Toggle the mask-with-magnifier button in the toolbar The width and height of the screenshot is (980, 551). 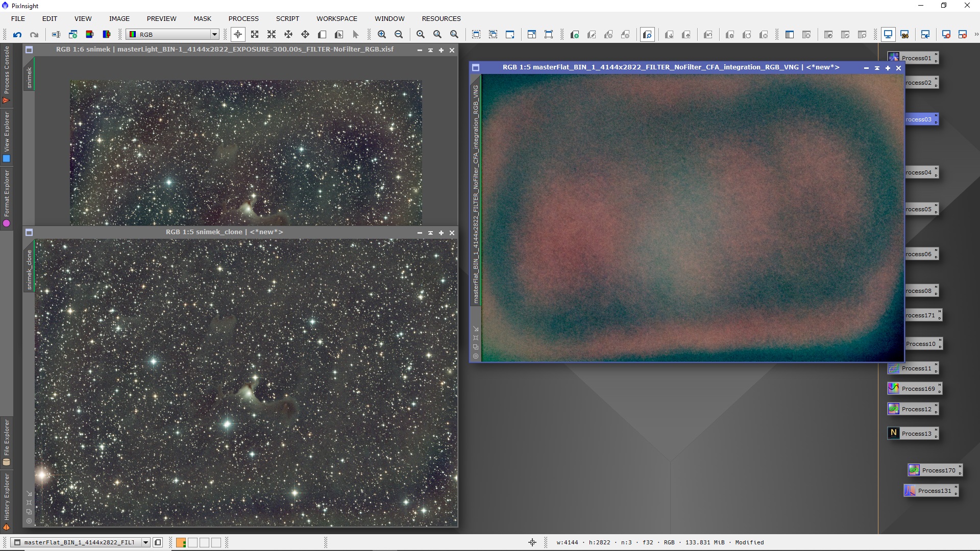click(647, 35)
